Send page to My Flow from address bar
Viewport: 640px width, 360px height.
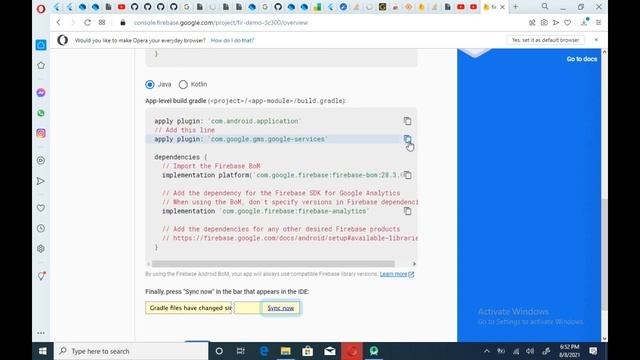(x=556, y=23)
